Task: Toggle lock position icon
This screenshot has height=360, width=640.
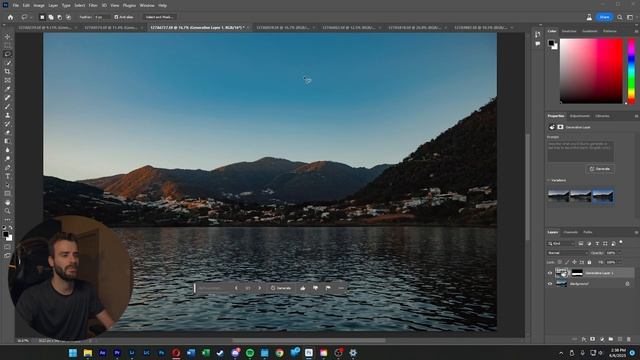Action: click(574, 262)
